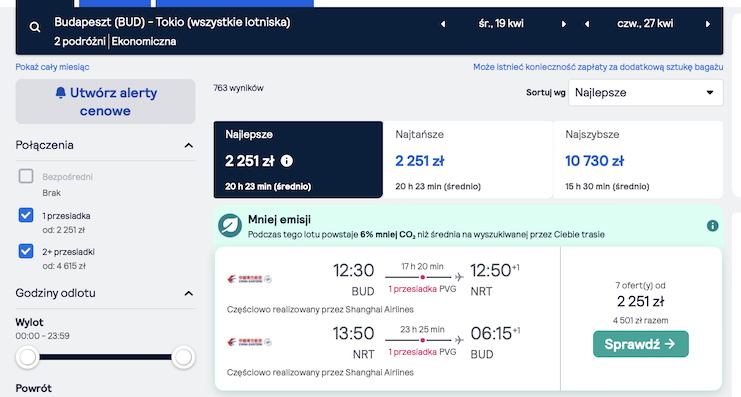Screen dimensions: 741x397
Task: Collapse the Połączenia section
Action: point(189,145)
